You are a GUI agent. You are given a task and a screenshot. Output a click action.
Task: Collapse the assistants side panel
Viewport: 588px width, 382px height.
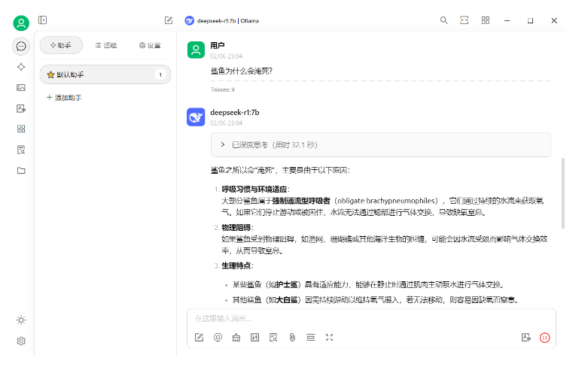tap(43, 20)
